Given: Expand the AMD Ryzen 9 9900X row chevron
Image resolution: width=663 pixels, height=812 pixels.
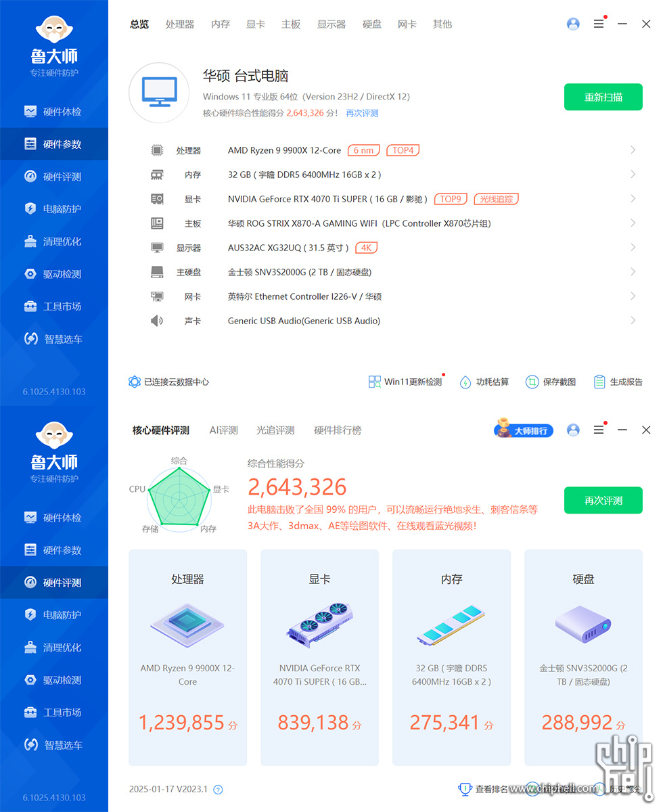Looking at the screenshot, I should (x=633, y=150).
